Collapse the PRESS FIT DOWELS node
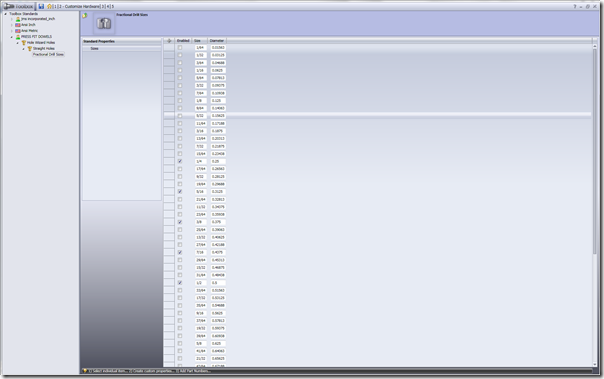The image size is (604, 379). pyautogui.click(x=12, y=37)
